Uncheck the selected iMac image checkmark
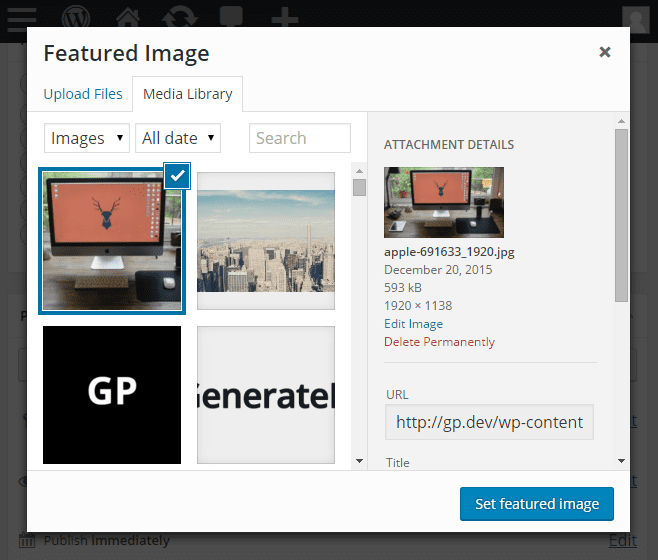 point(177,176)
